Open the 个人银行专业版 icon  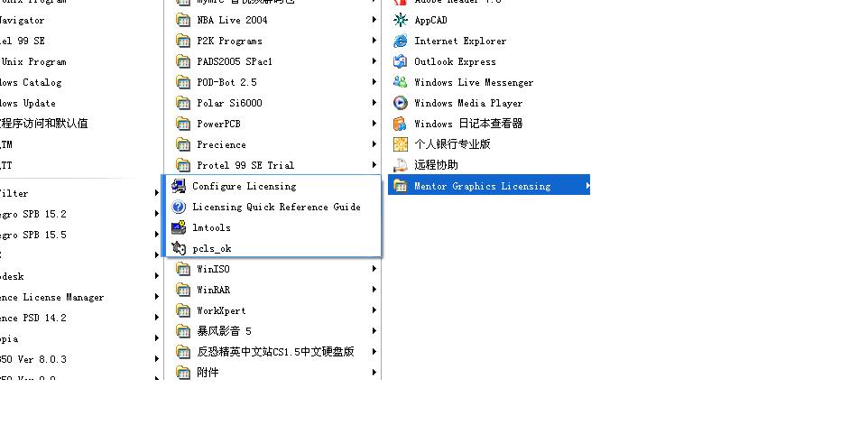pos(401,144)
